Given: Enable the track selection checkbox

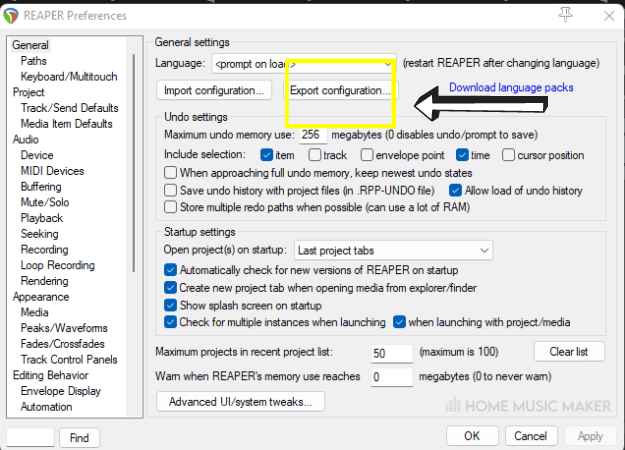Looking at the screenshot, I should pyautogui.click(x=314, y=155).
